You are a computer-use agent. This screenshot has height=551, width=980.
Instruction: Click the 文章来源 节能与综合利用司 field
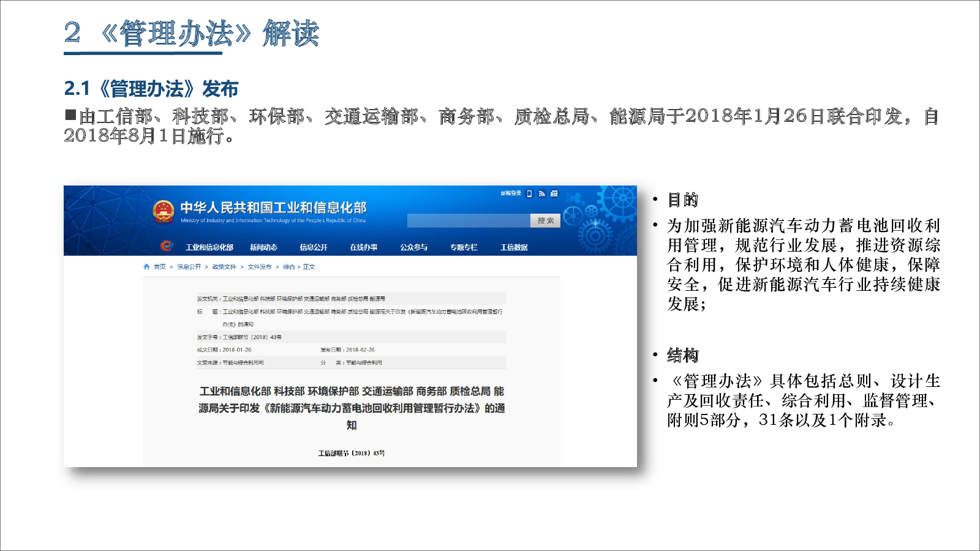pos(230,363)
